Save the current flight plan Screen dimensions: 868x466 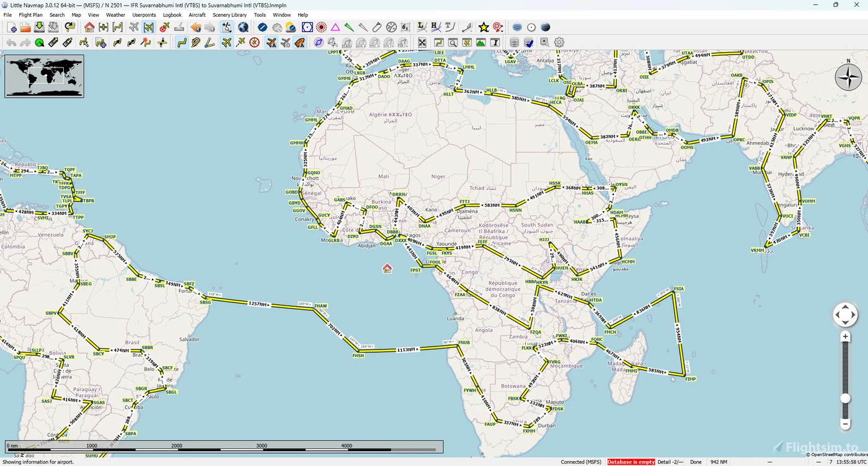tap(38, 27)
